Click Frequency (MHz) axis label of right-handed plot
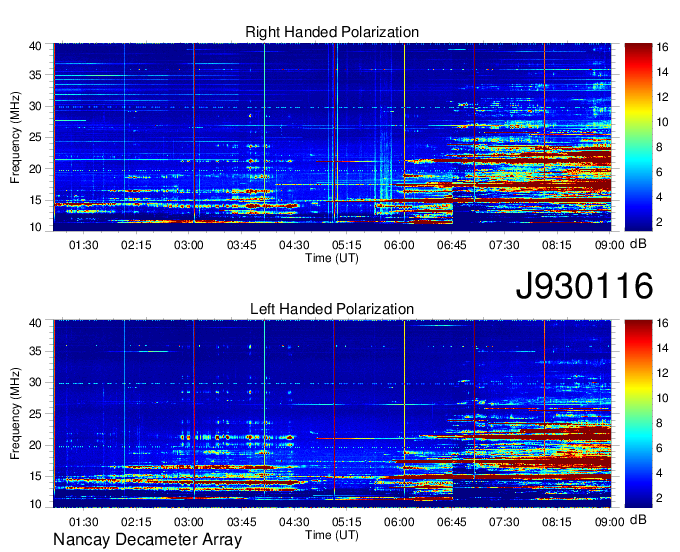 [x=15, y=137]
